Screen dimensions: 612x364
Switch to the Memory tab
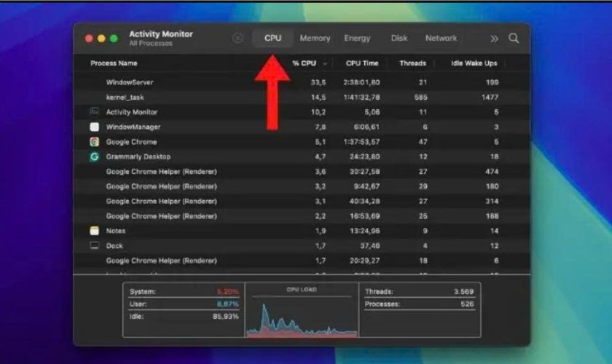(315, 39)
